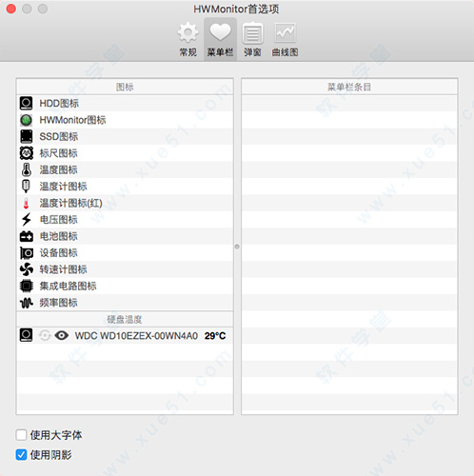Select the 设备图标 graphics card icon
The width and height of the screenshot is (474, 476).
[x=26, y=253]
